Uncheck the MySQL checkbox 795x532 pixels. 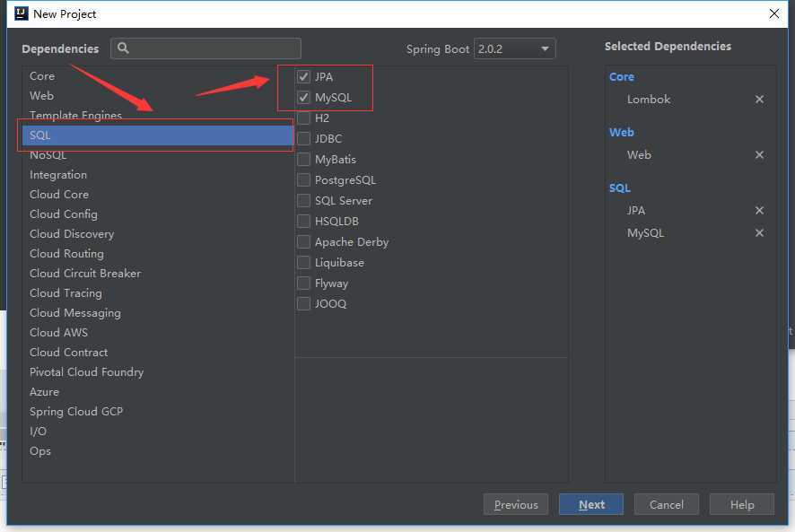303,98
